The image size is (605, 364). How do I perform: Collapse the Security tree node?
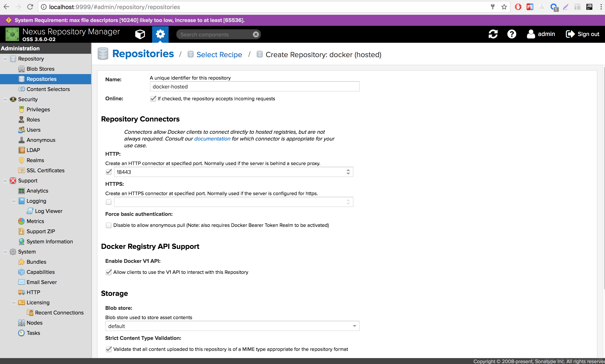(x=5, y=99)
